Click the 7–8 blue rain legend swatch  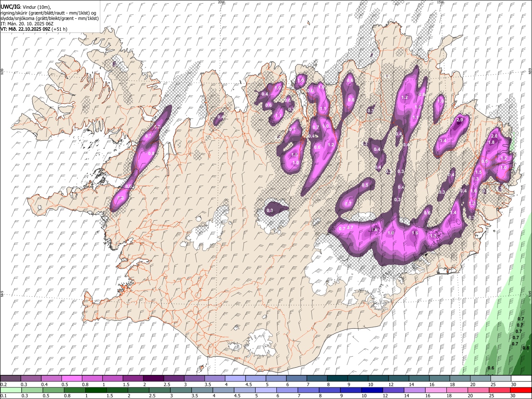click(x=308, y=390)
